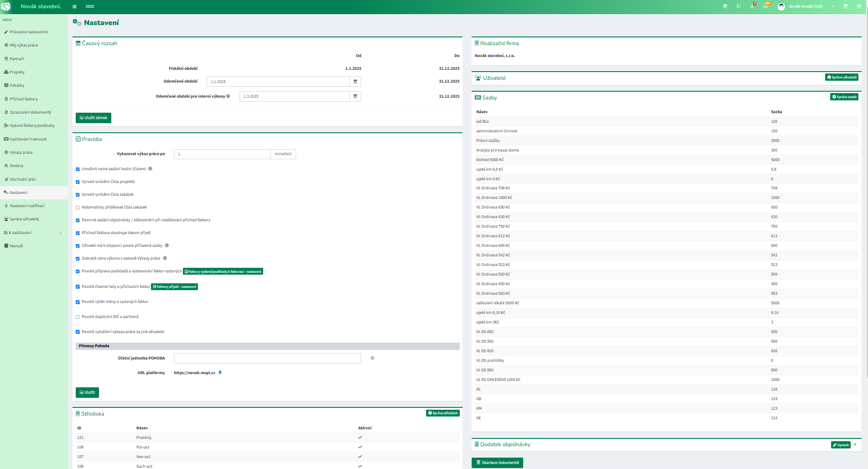Show help for Umožnit volné zadání hodin
868x469 pixels.
(x=150, y=169)
